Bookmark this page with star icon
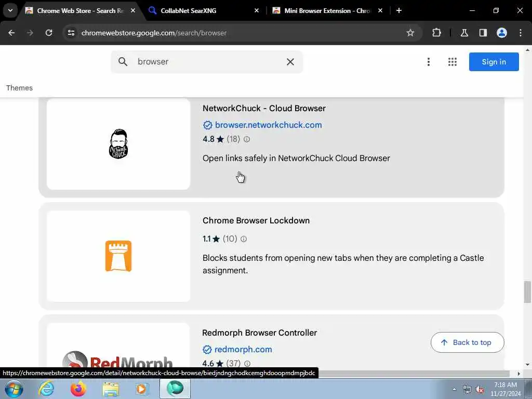Image resolution: width=532 pixels, height=399 pixels. [410, 33]
